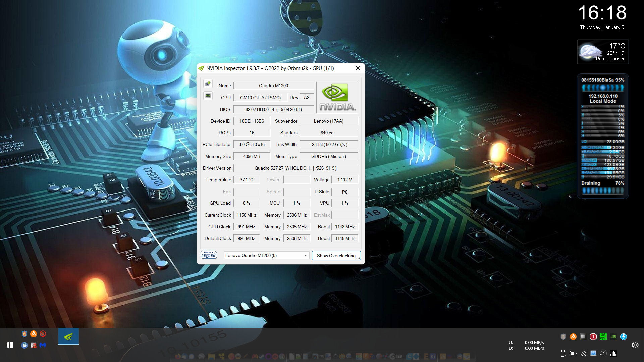Screen dimensions: 644x362
Task: Click the NVIDIA Inspector taskbar button
Action: [68, 337]
